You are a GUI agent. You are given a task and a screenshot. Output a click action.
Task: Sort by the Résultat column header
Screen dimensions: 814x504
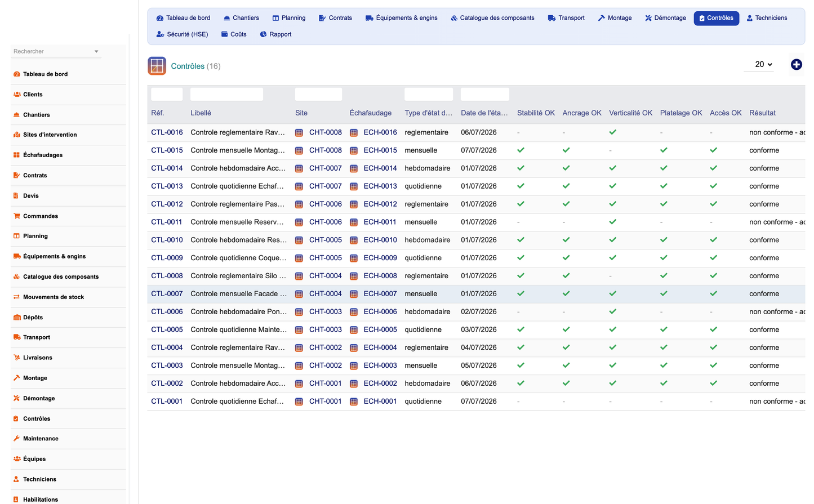[x=762, y=113]
